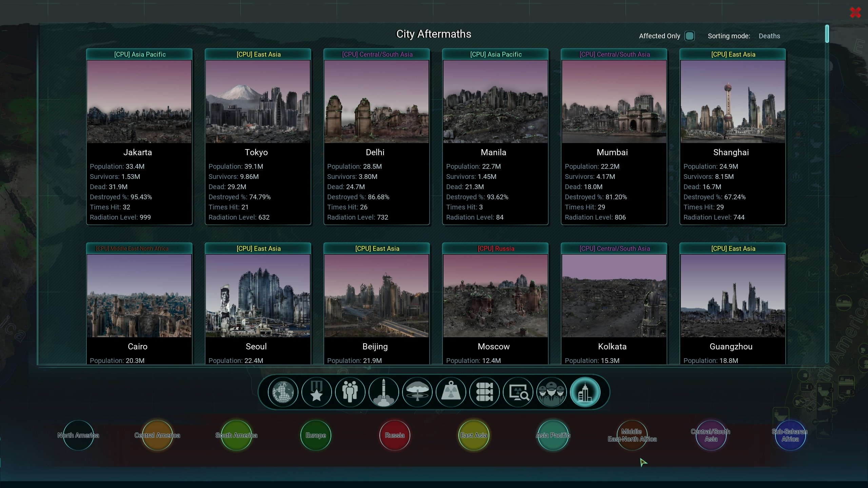
Task: Click the Shanghai city image
Action: pyautogui.click(x=732, y=101)
